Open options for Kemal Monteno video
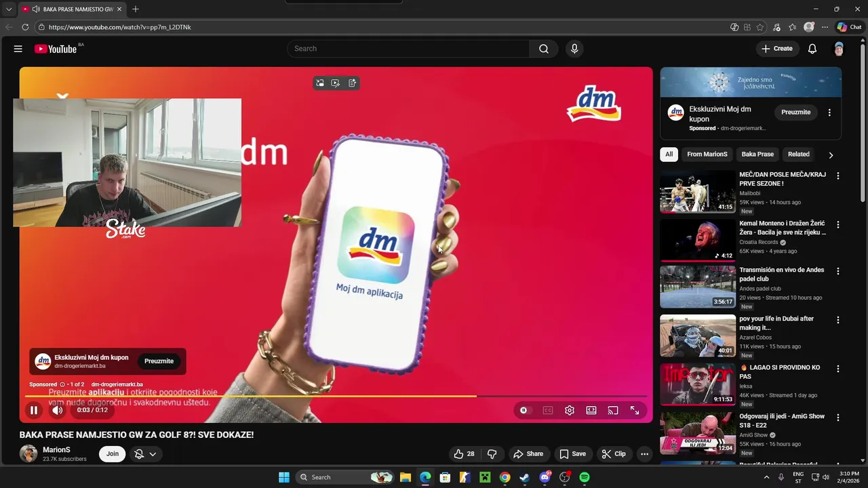The height and width of the screenshot is (488, 868). (x=837, y=224)
